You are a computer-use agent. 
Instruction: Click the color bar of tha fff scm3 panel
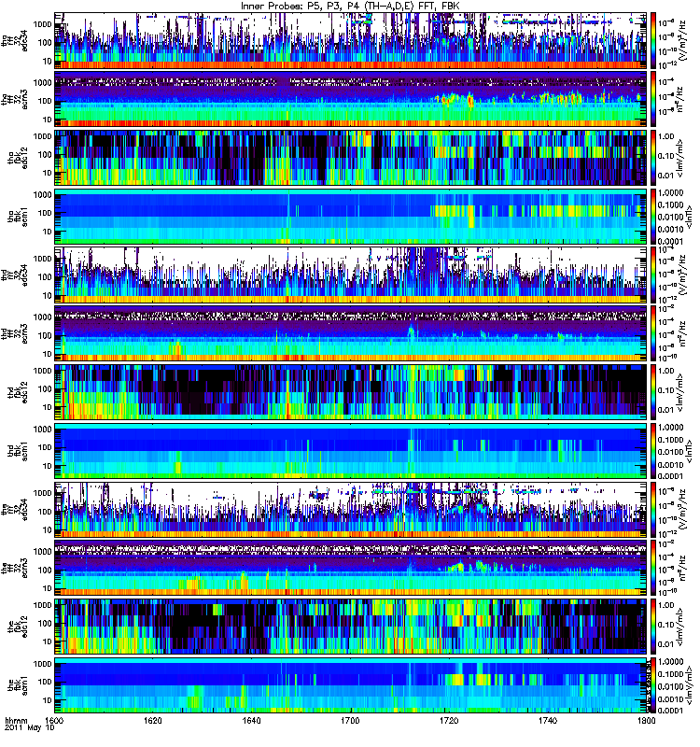tap(653, 99)
